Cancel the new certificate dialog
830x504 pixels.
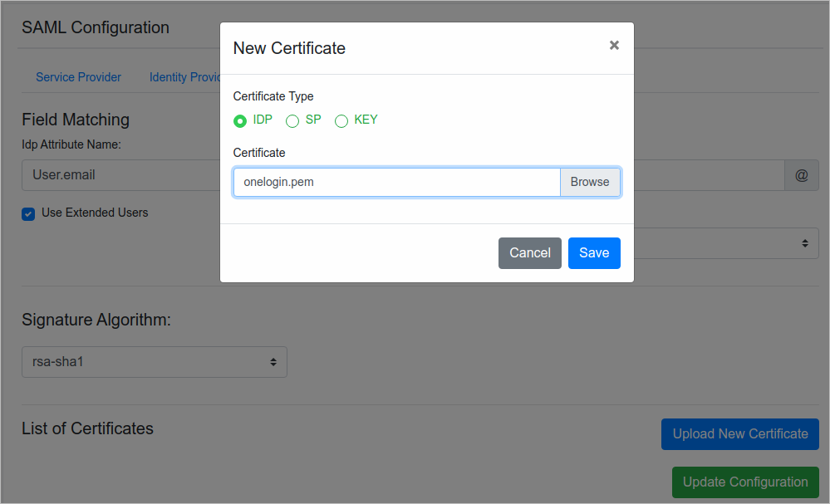coord(529,253)
